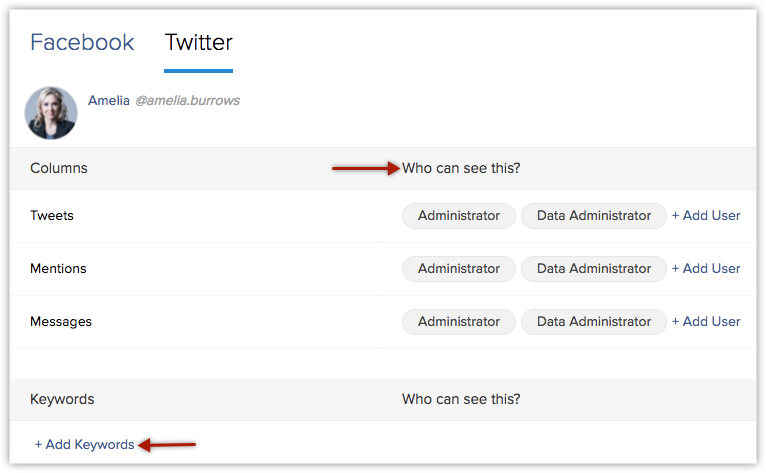Add a user to Messages column
The height and width of the screenshot is (473, 766).
[706, 322]
